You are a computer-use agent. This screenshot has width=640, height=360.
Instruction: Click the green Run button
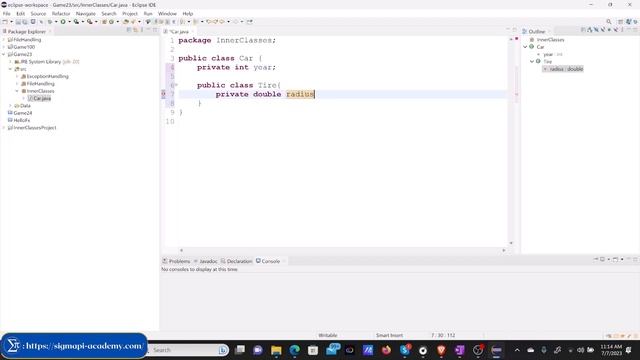click(x=63, y=22)
